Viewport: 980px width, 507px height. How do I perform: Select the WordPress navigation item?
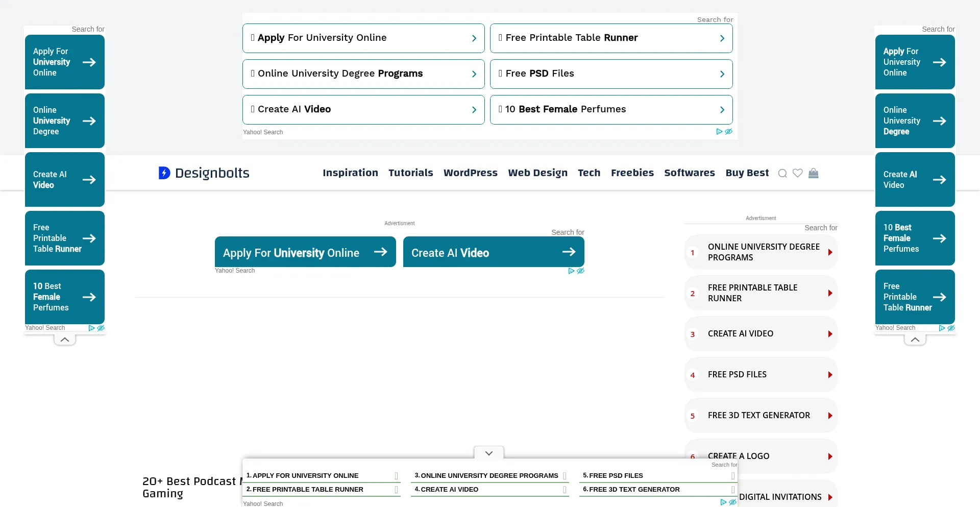tap(470, 173)
